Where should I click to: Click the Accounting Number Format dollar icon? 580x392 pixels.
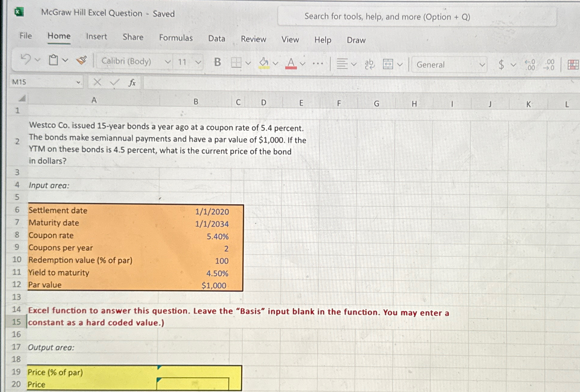point(501,64)
